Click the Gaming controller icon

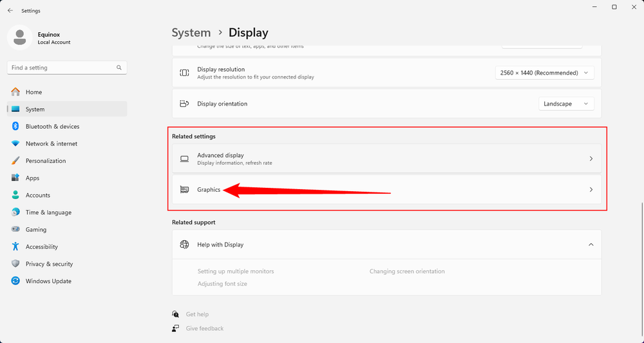[x=15, y=230]
